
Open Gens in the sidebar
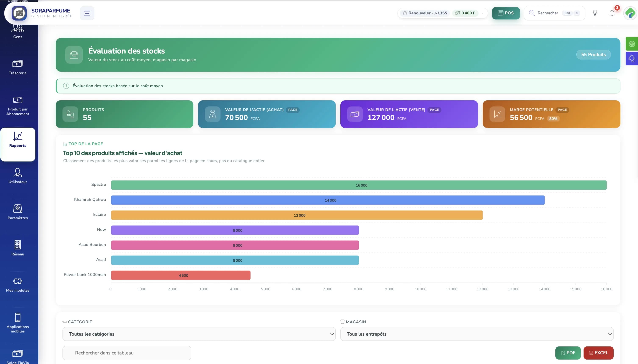tap(18, 32)
